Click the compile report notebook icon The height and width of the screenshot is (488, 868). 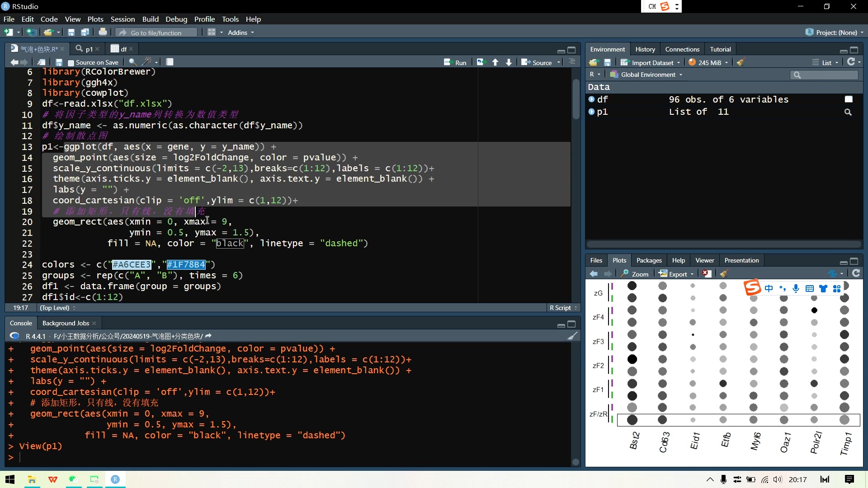point(170,62)
